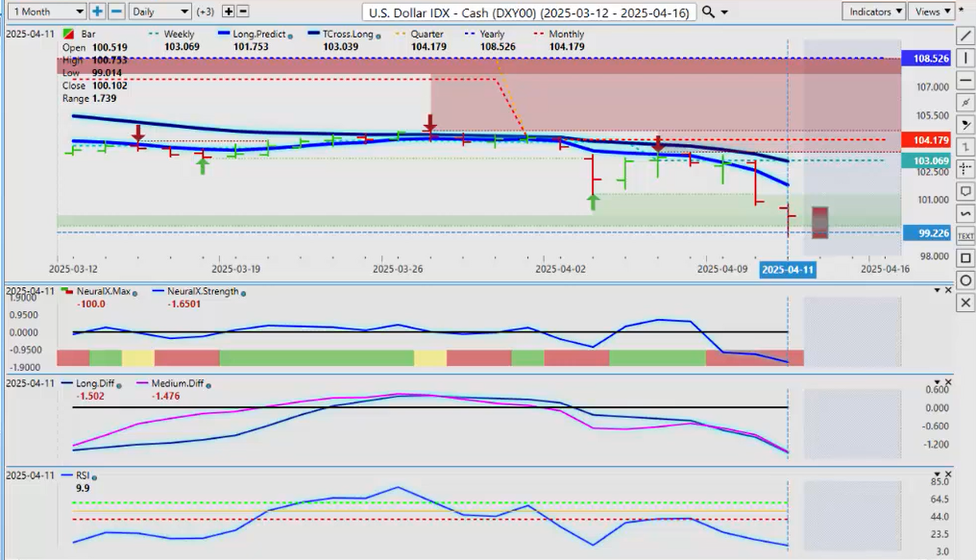
Task: Click the 2025-04-11 date marker on axis
Action: [x=788, y=270]
